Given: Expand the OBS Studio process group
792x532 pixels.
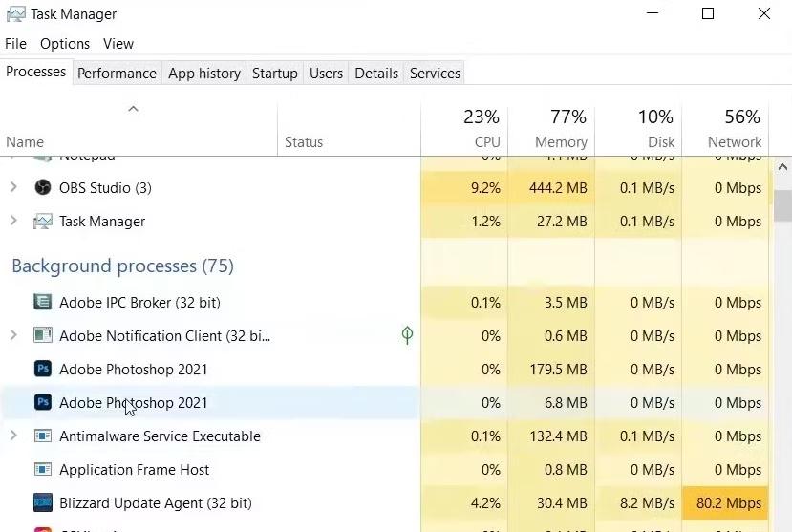Looking at the screenshot, I should [x=13, y=188].
